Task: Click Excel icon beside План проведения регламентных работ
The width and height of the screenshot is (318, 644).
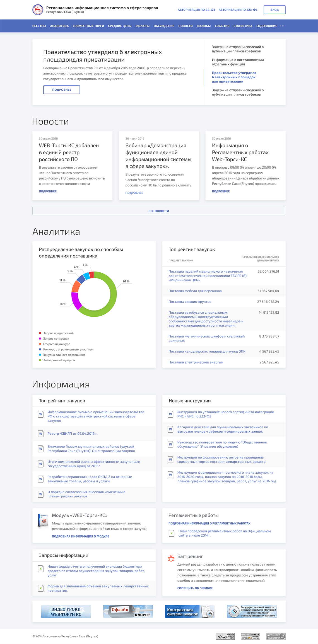Action: coord(172,533)
